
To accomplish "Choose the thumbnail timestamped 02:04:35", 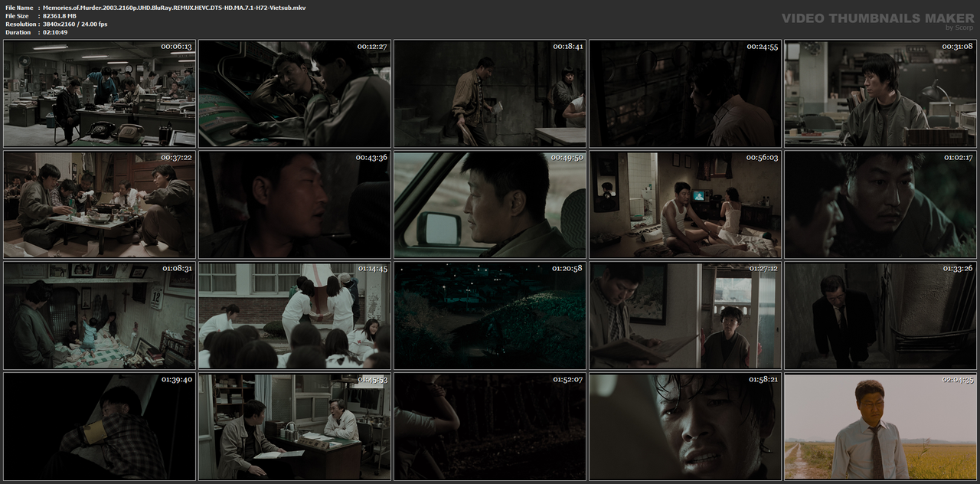I will tap(880, 427).
